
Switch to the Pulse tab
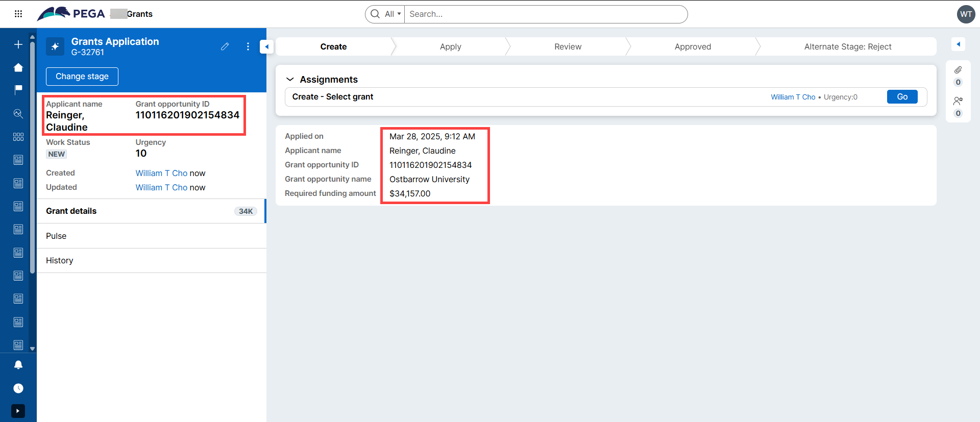56,236
